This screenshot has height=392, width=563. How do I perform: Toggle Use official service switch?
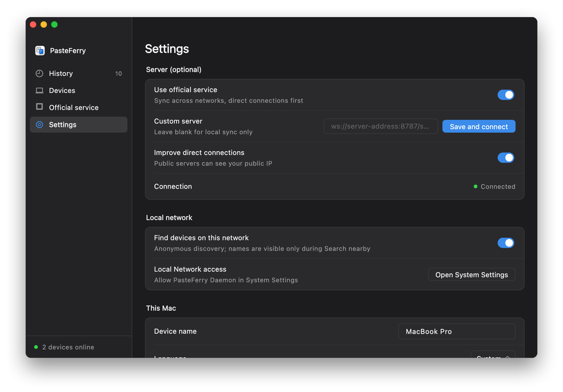coord(506,95)
